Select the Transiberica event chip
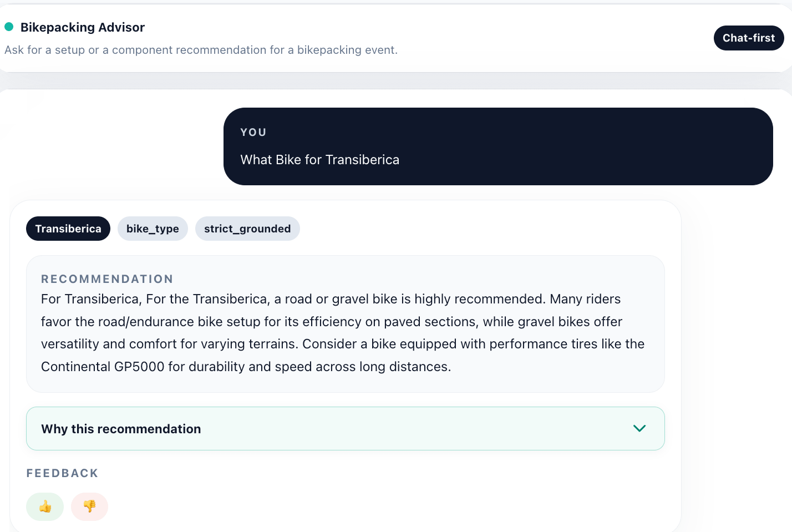The image size is (792, 532). 68,229
